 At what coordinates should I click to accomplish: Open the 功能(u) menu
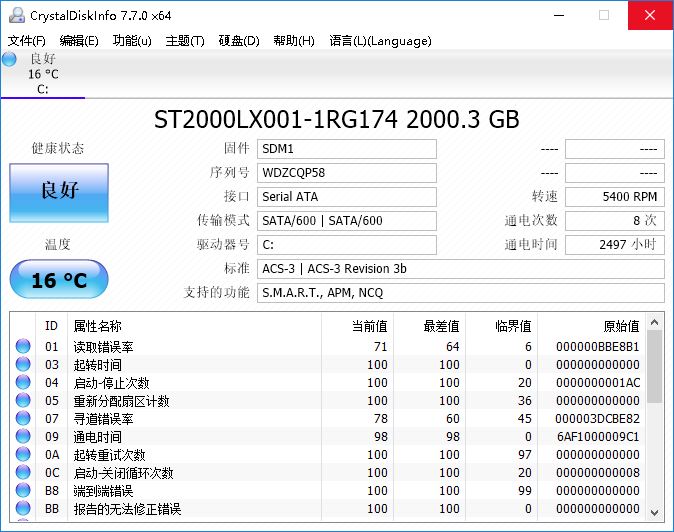132,41
